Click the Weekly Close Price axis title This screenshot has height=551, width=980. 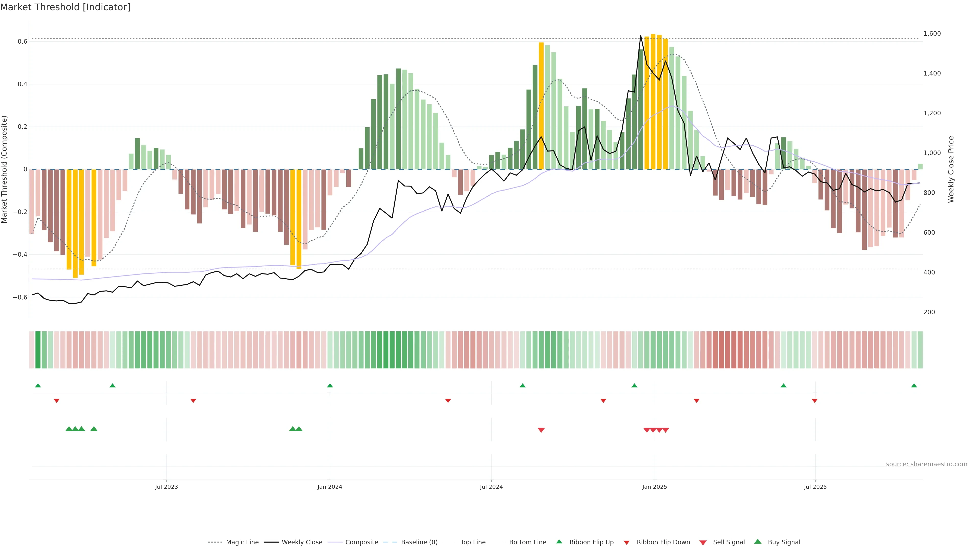(x=951, y=169)
